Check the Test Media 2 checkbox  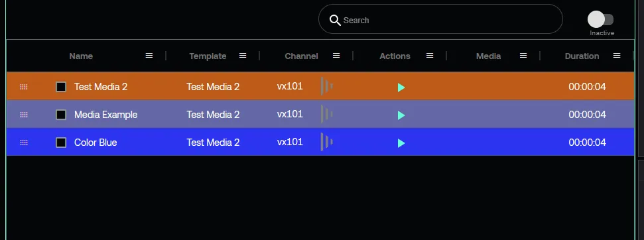[61, 87]
